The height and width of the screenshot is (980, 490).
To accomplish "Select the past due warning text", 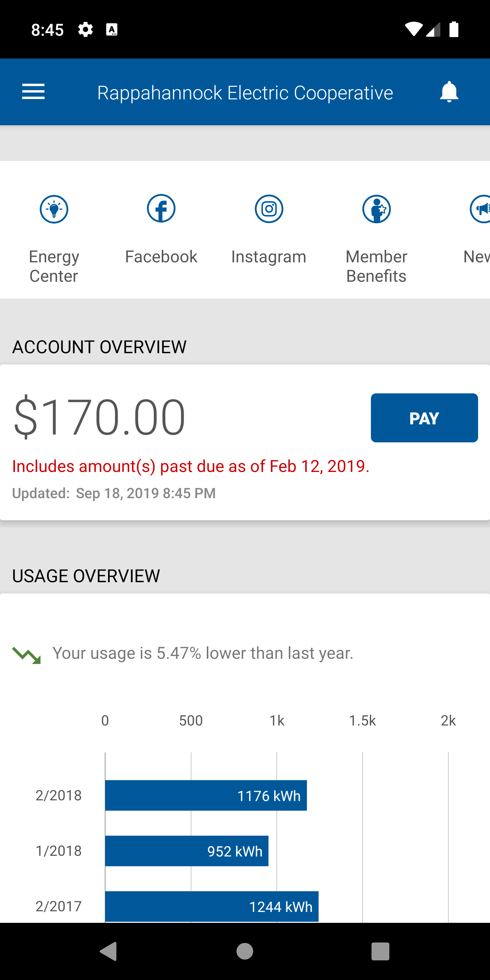I will click(x=191, y=467).
